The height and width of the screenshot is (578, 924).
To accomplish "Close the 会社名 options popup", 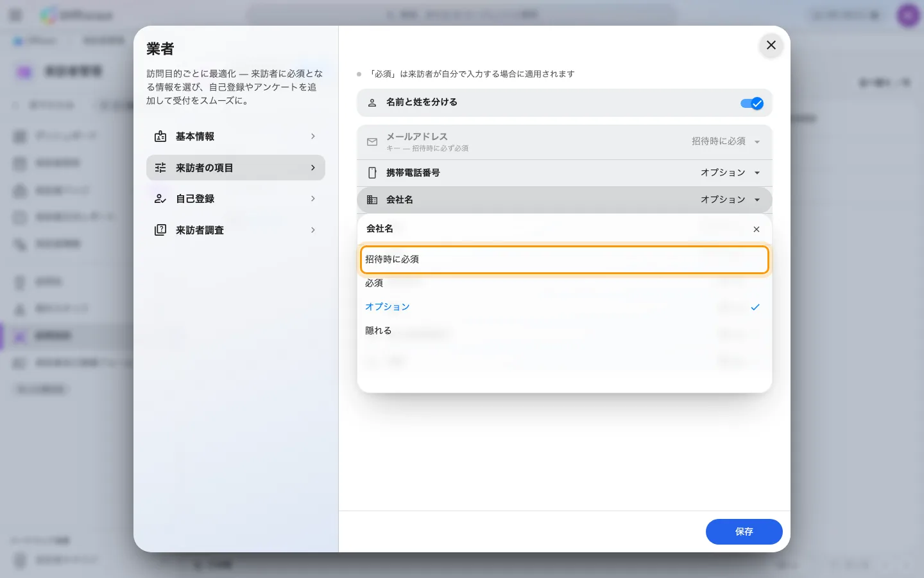I will click(x=757, y=229).
